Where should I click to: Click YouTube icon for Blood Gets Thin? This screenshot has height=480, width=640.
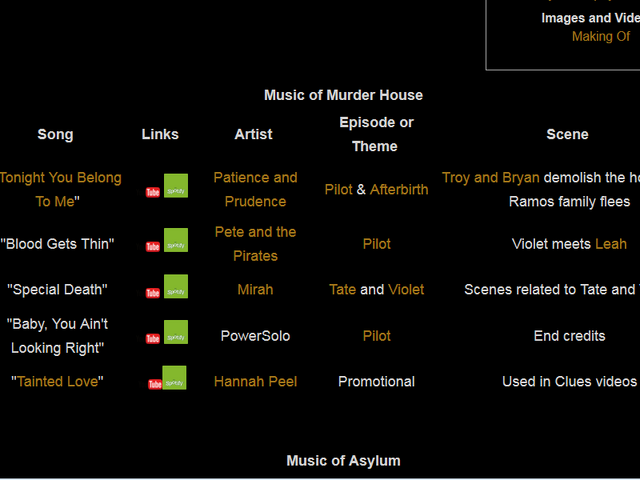[x=153, y=247]
